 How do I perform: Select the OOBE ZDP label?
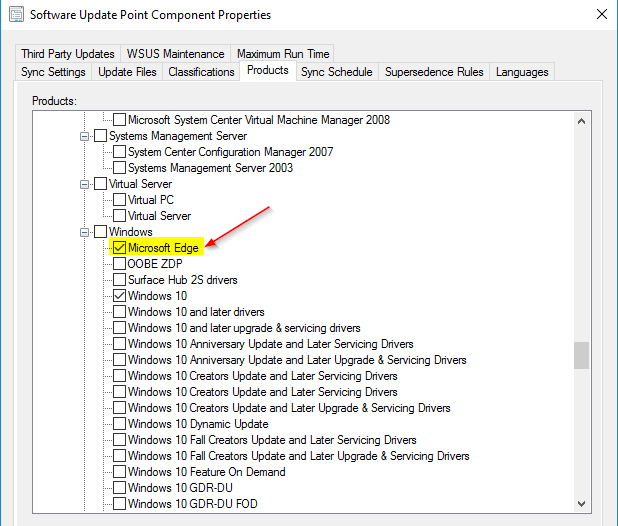[155, 264]
